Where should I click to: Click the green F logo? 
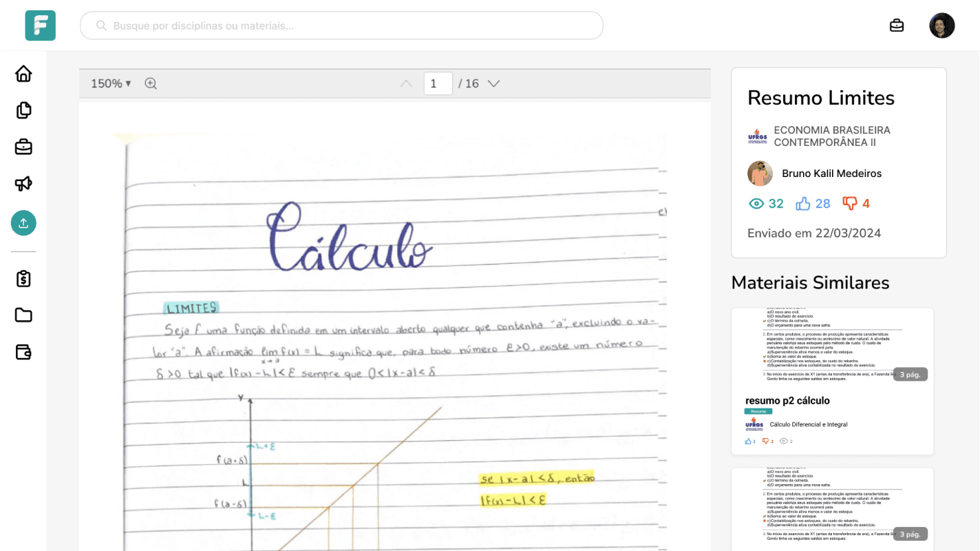pyautogui.click(x=40, y=25)
